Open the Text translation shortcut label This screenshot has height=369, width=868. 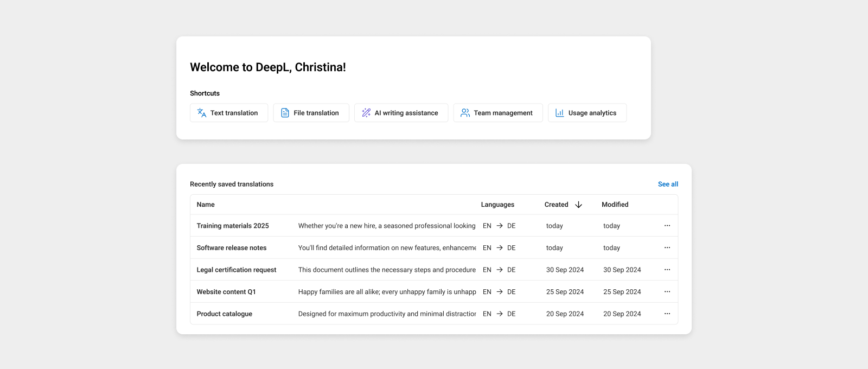(x=234, y=113)
